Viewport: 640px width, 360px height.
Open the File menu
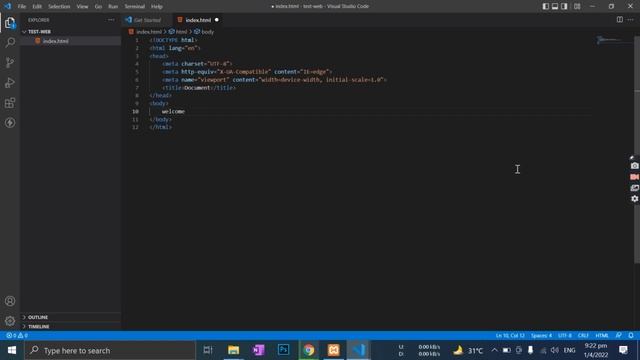point(22,7)
